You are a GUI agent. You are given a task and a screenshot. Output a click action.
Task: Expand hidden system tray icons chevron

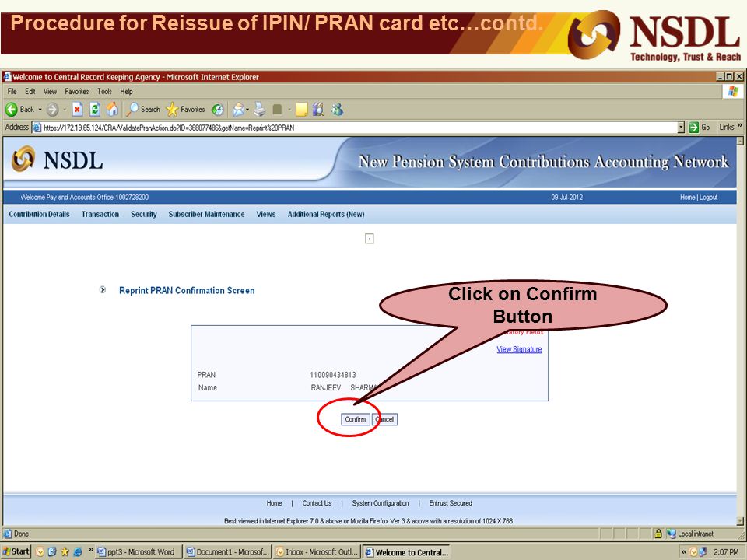[684, 552]
